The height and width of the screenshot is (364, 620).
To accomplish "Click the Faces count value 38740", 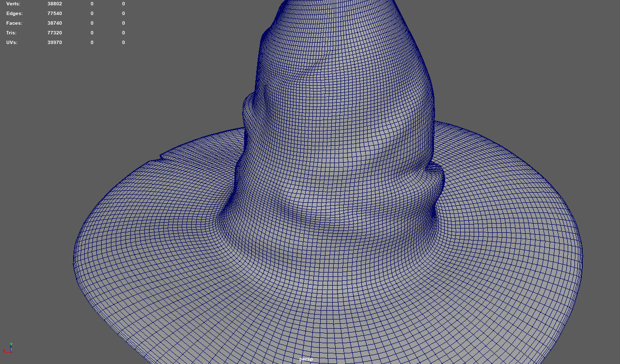I will coord(55,23).
